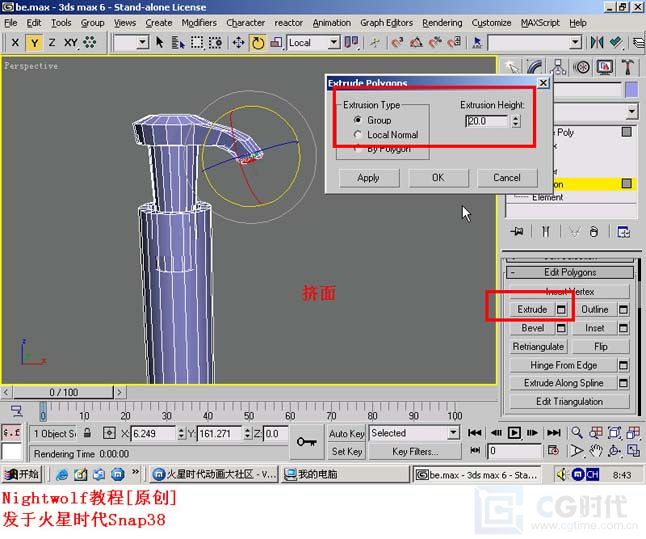The height and width of the screenshot is (539, 646).
Task: Activate the Select and Move tool
Action: click(239, 42)
